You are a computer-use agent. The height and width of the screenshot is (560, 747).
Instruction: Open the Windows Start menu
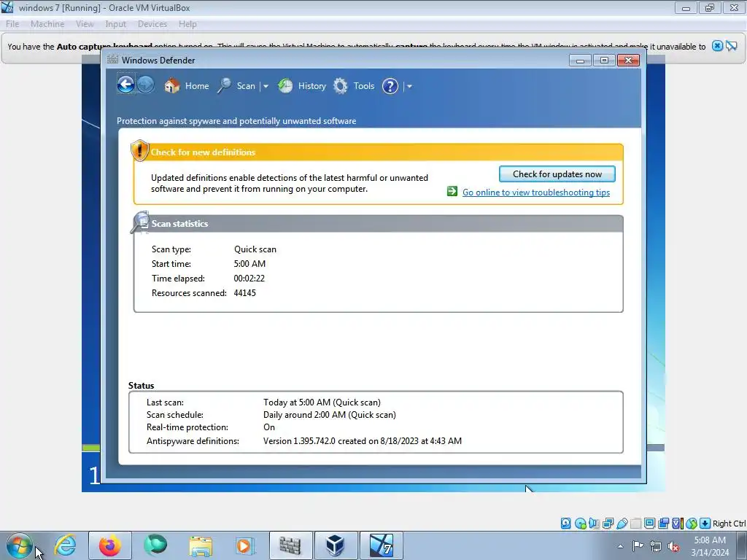[x=19, y=545]
